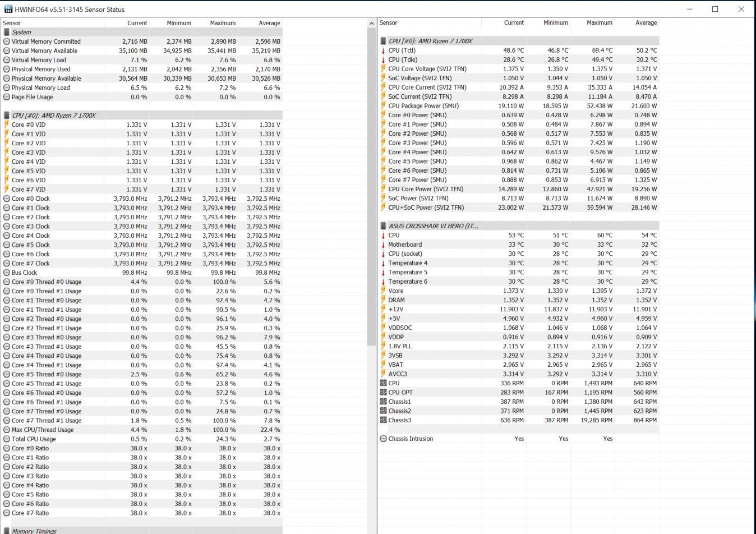Select the Memory Timings header row
The image size is (756, 534).
point(142,531)
